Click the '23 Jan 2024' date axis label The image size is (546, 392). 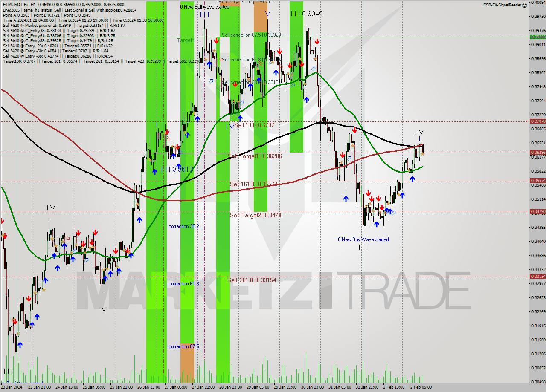[12, 387]
